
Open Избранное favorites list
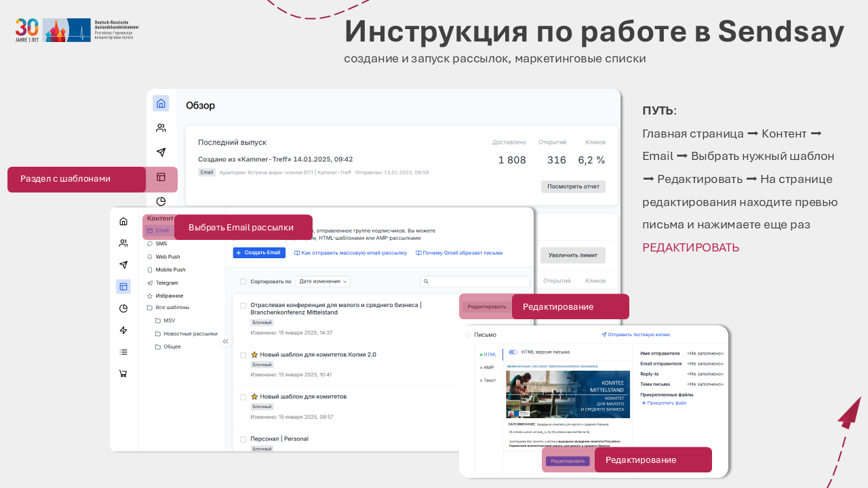169,296
